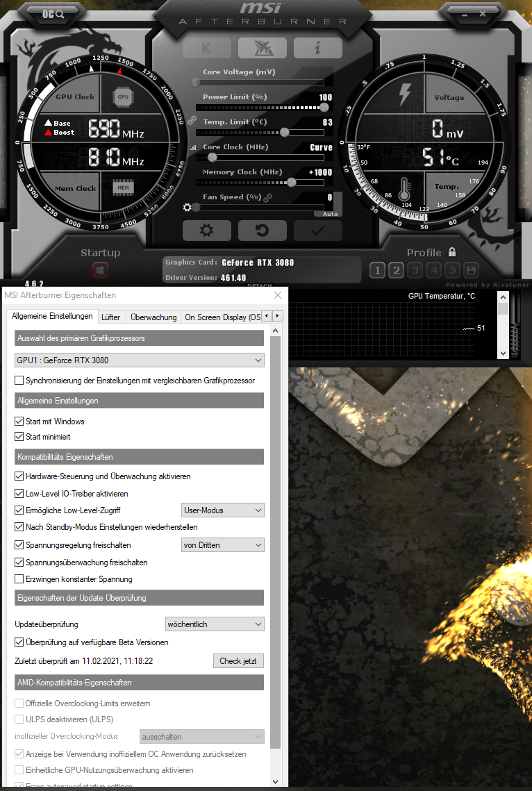Image resolution: width=532 pixels, height=791 pixels.
Task: Close the Eigenschaften dialog
Action: [x=278, y=295]
